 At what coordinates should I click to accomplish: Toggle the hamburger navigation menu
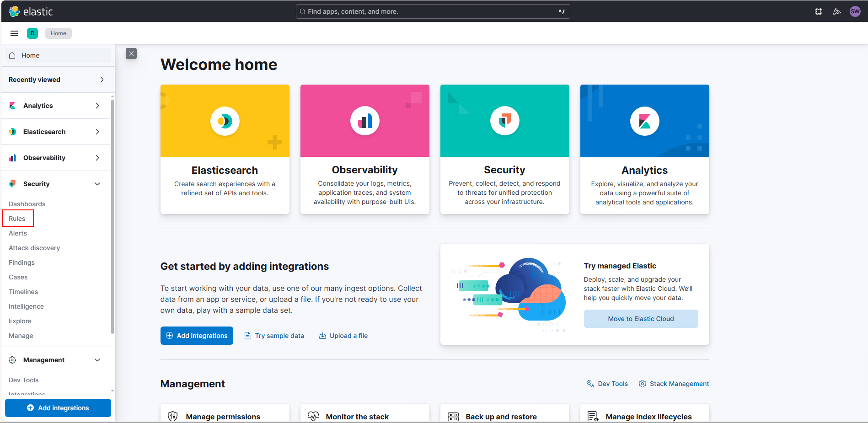coord(14,33)
